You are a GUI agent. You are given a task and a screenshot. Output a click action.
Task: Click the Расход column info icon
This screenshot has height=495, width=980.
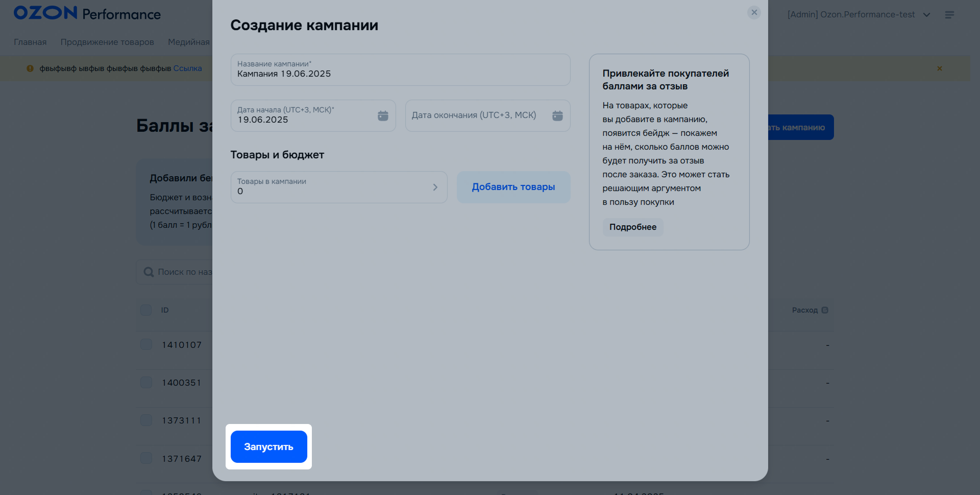point(825,310)
